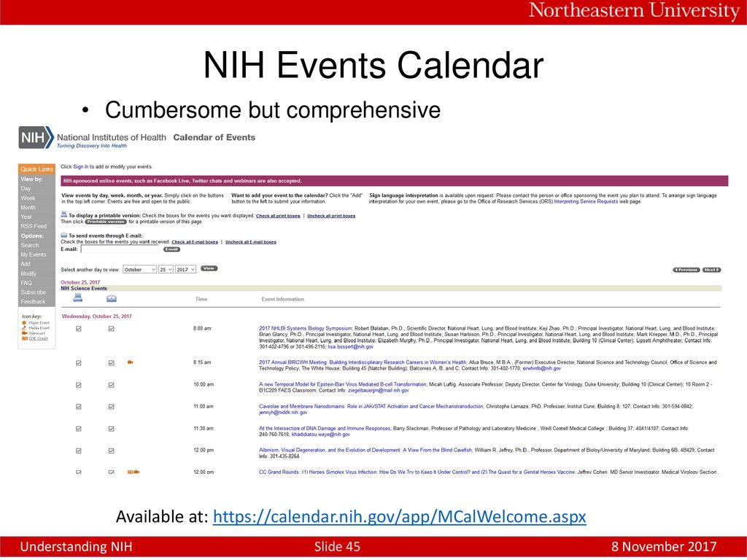Click lisa.bossert@nih.gov email link
This screenshot has height=560, width=747.
coord(351,346)
